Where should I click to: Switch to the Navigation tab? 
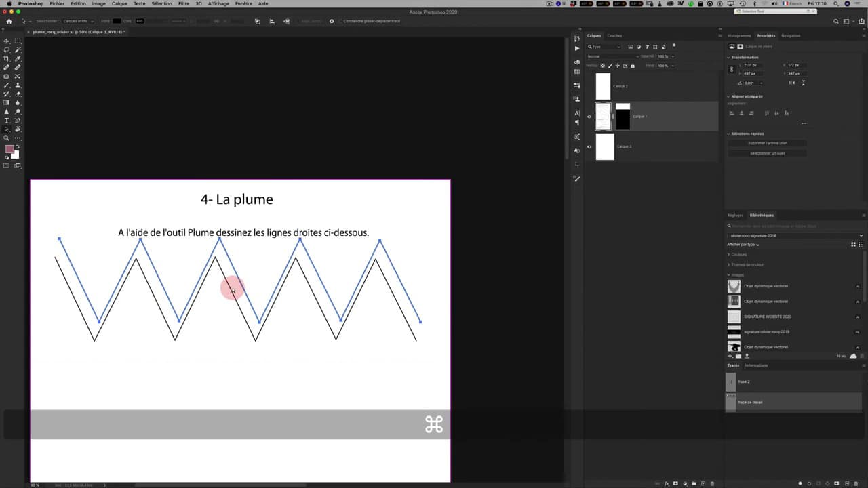[791, 36]
